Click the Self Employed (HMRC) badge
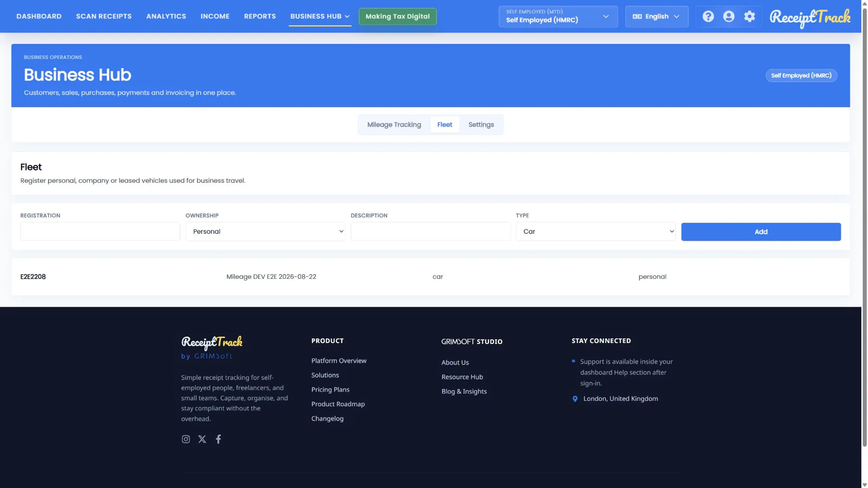The width and height of the screenshot is (868, 488). click(x=801, y=75)
